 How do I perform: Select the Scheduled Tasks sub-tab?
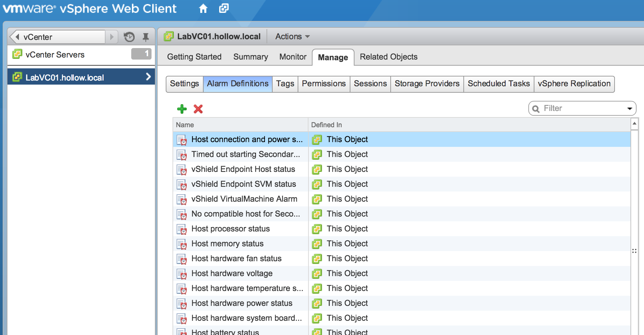pyautogui.click(x=498, y=84)
